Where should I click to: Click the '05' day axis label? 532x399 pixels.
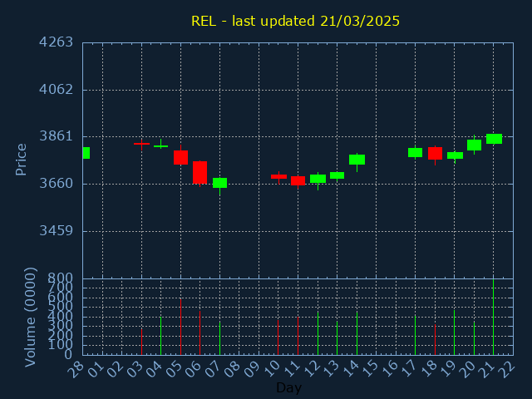point(174,369)
